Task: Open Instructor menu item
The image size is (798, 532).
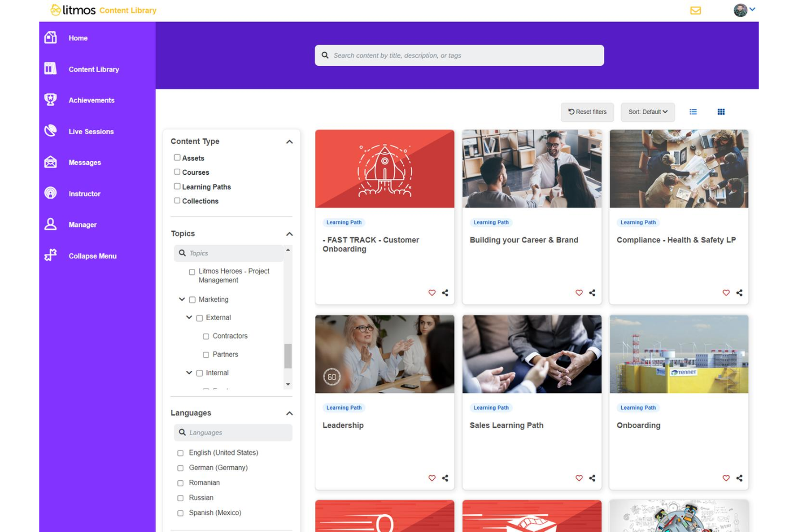Action: tap(85, 194)
